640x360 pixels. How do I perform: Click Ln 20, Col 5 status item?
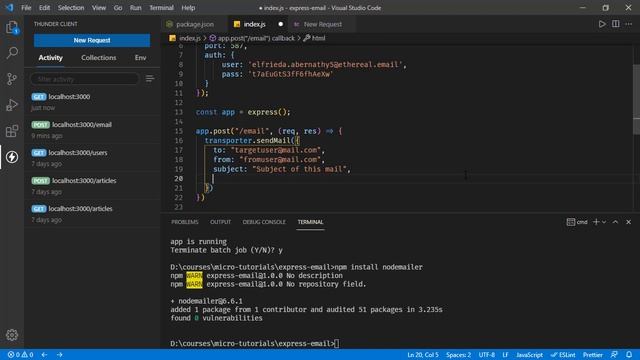[x=423, y=355]
